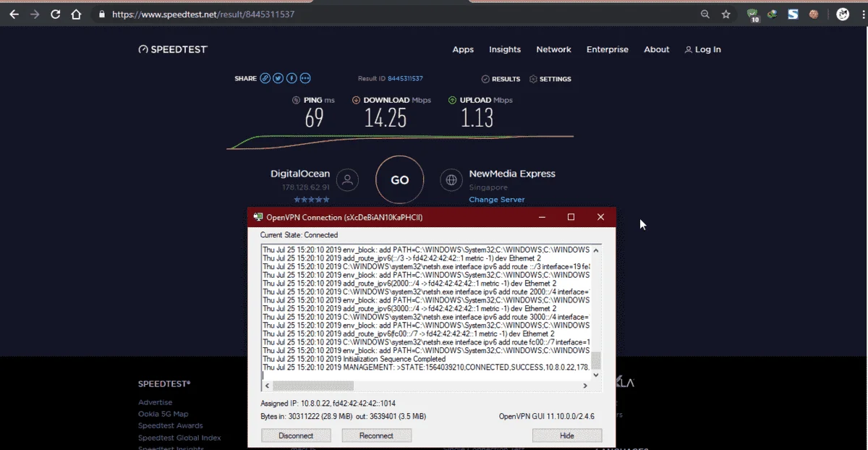Viewport: 868px width, 450px height.
Task: Click the Initialization Sequence Completed log line
Action: (x=354, y=359)
